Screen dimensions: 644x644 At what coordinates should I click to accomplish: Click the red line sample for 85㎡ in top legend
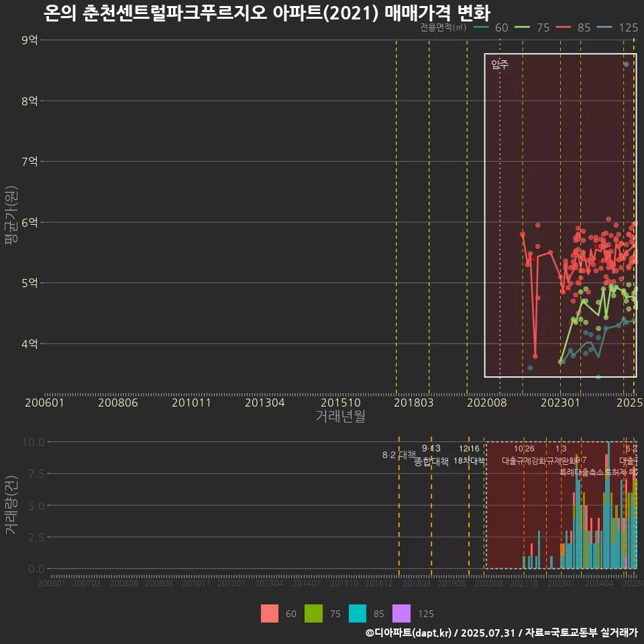point(563,28)
